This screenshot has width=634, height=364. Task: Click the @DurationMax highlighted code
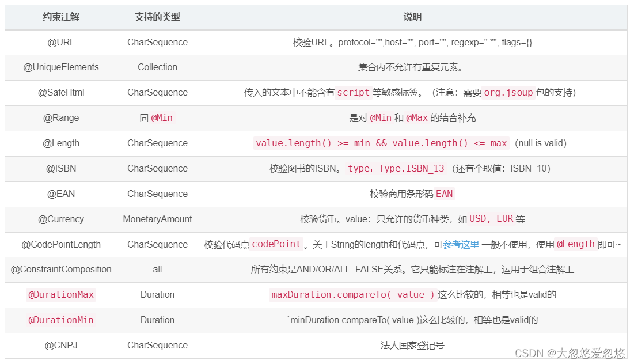(x=61, y=295)
